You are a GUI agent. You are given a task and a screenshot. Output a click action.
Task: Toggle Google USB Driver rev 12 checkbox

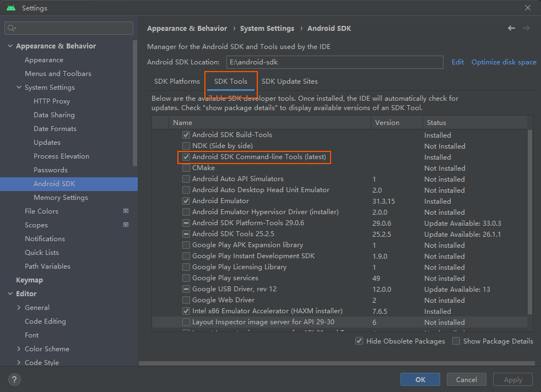pyautogui.click(x=186, y=289)
